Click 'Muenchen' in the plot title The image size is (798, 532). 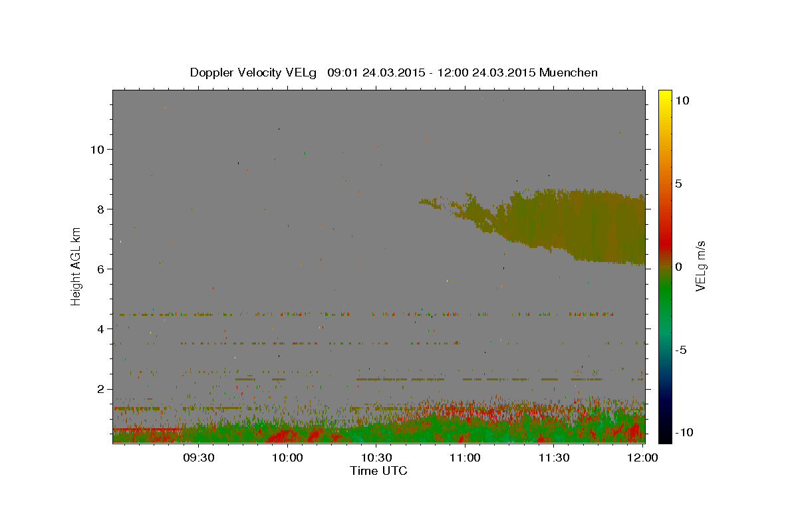[x=569, y=72]
